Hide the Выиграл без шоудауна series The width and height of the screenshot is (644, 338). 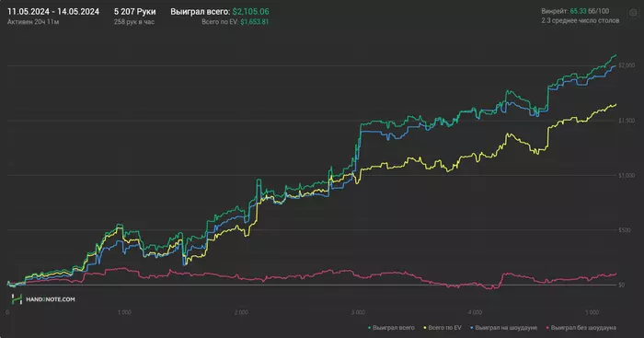[583, 328]
